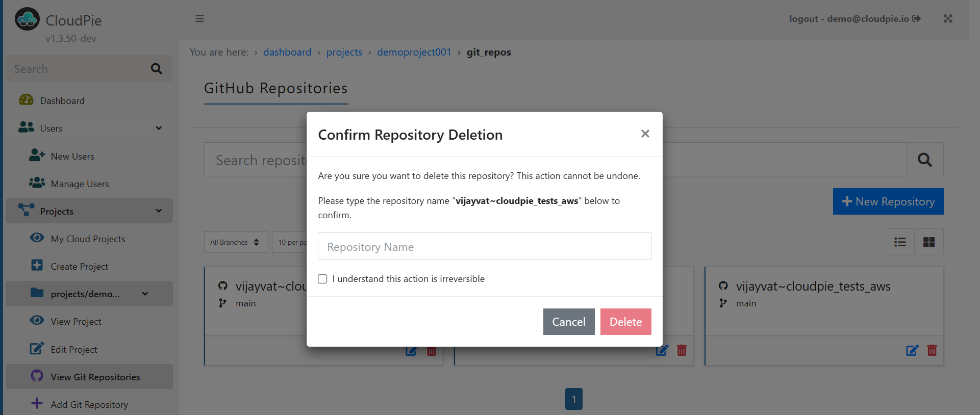Click the Dashboard gauge icon
Screen dimensions: 980x415
point(26,100)
